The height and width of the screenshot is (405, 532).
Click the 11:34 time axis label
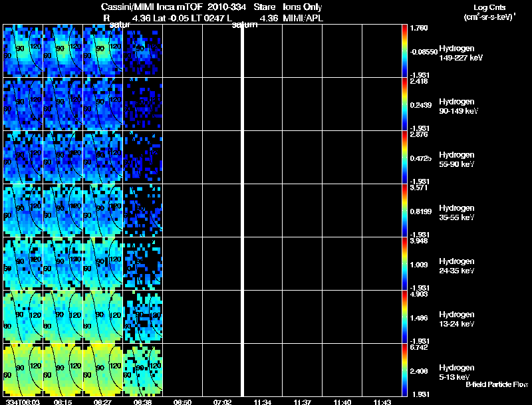click(262, 402)
